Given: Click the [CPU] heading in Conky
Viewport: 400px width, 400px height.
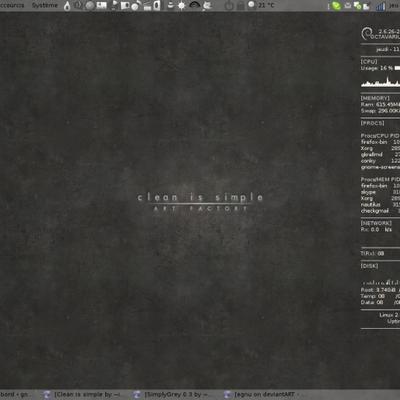Looking at the screenshot, I should point(369,62).
